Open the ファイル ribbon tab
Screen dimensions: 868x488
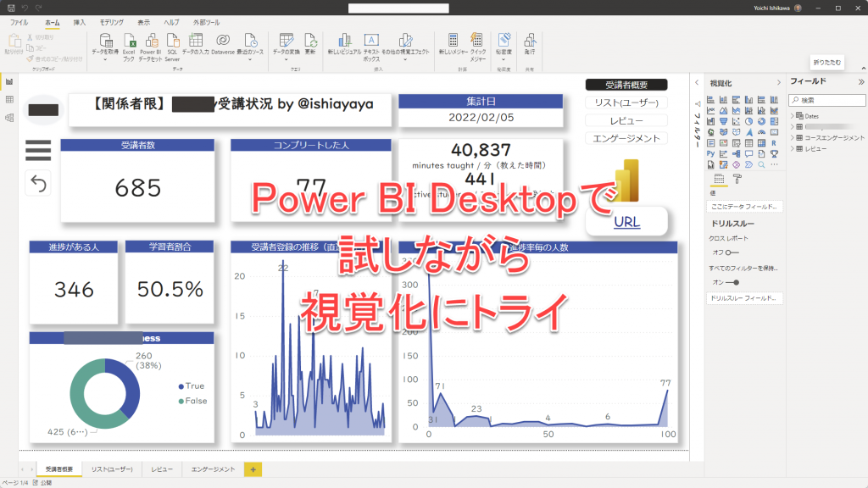pyautogui.click(x=19, y=23)
